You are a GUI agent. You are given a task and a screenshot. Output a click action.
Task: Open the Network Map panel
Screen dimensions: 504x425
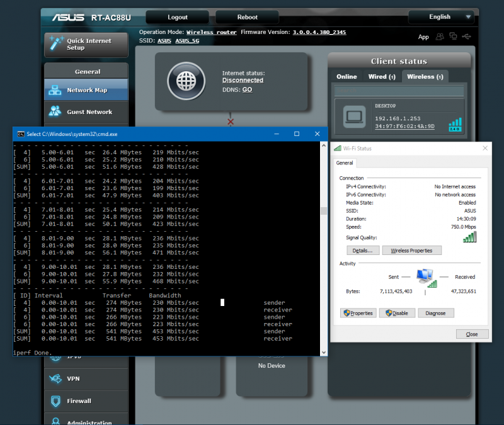86,89
